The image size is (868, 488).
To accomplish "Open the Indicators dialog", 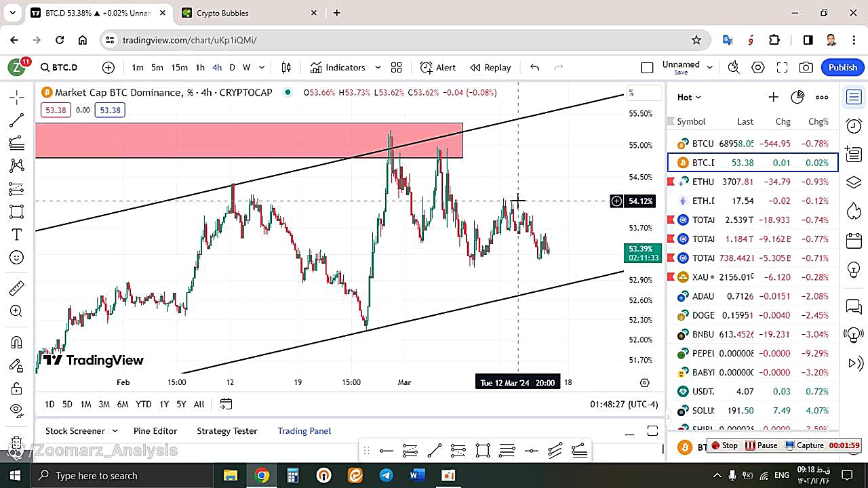I will point(338,67).
